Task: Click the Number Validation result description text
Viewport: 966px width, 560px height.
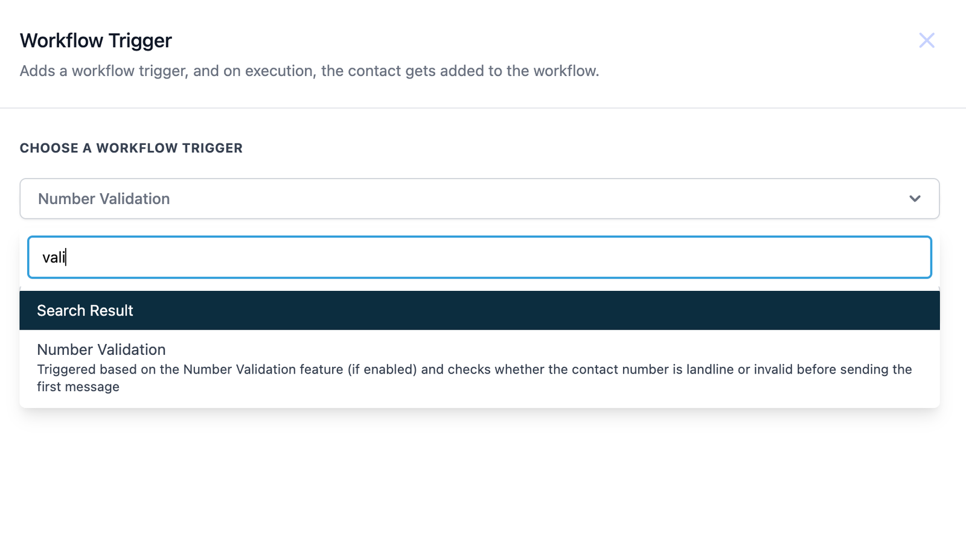Action: pos(474,370)
